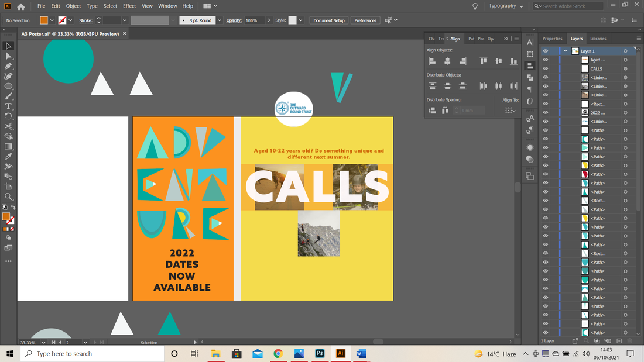Select the Eyedropper tool
The width and height of the screenshot is (644, 362).
coord(8,156)
